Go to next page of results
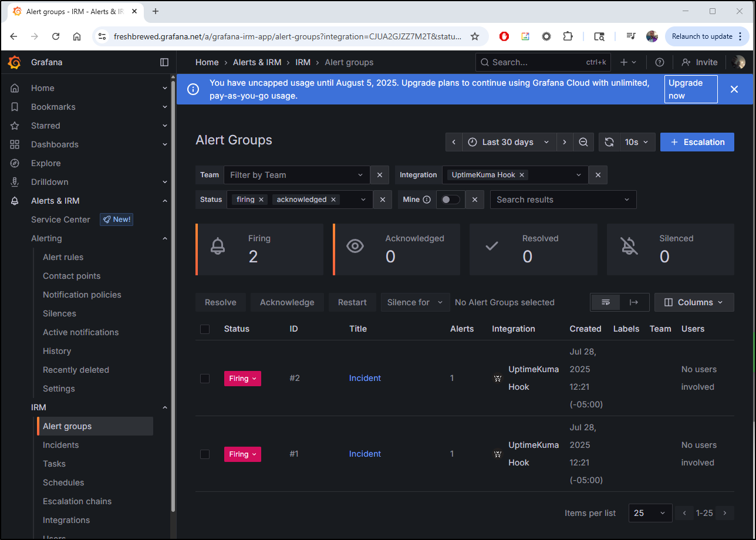756x540 pixels. [725, 513]
